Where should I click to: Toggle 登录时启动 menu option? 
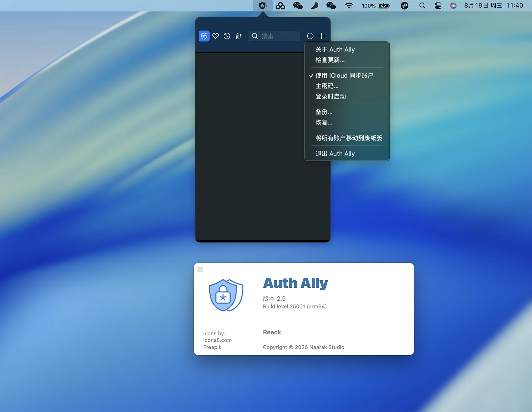point(347,96)
